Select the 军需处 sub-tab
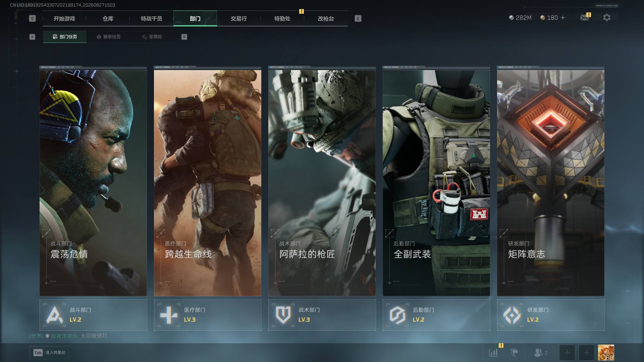644x362 pixels. 152,37
